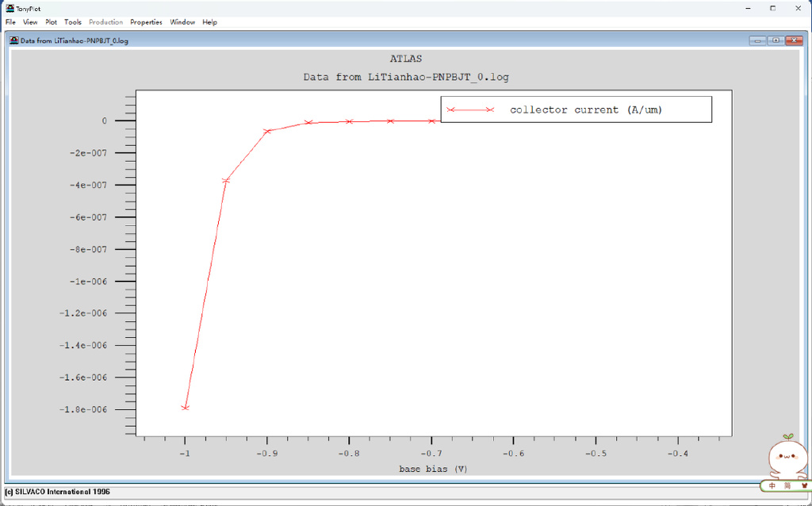Open the Window menu
The width and height of the screenshot is (812, 506).
(x=182, y=22)
